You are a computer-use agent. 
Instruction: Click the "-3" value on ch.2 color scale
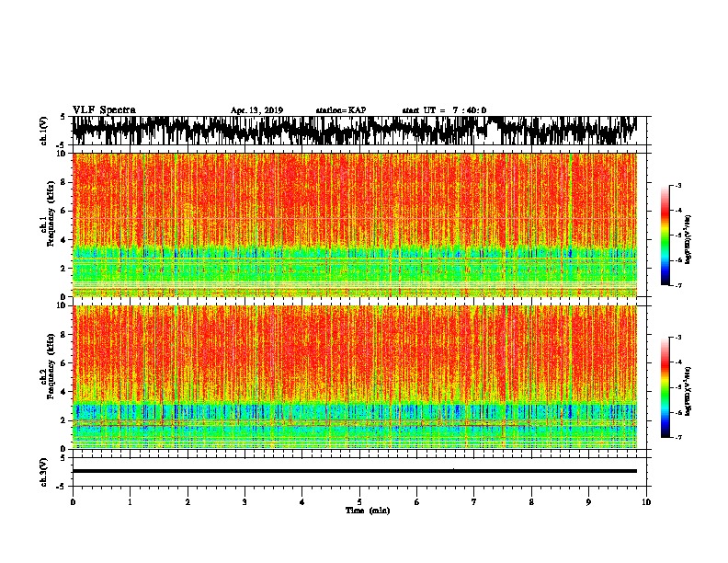coord(678,338)
